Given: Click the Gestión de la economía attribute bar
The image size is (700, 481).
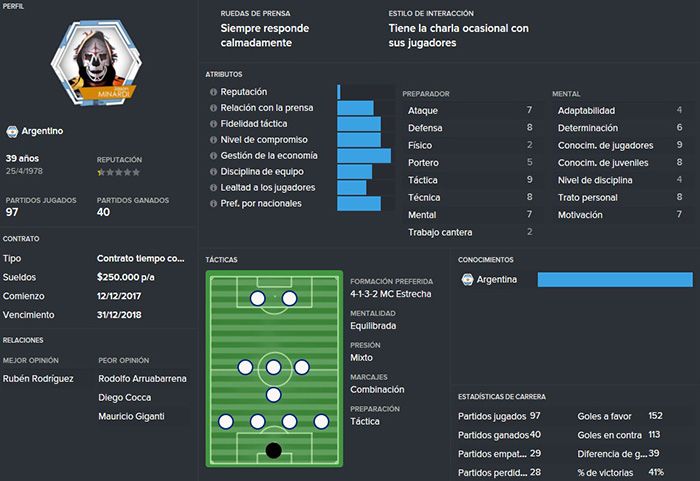Looking at the screenshot, I should pyautogui.click(x=364, y=156).
